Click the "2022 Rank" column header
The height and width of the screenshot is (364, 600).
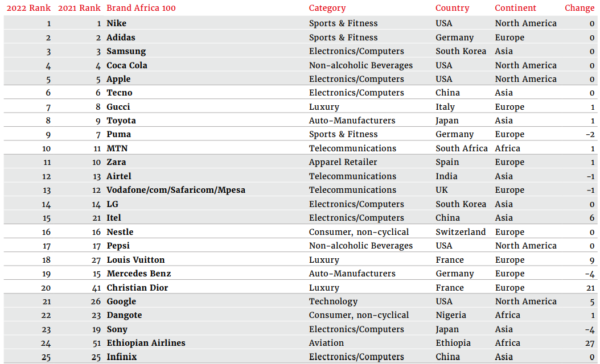[28, 8]
